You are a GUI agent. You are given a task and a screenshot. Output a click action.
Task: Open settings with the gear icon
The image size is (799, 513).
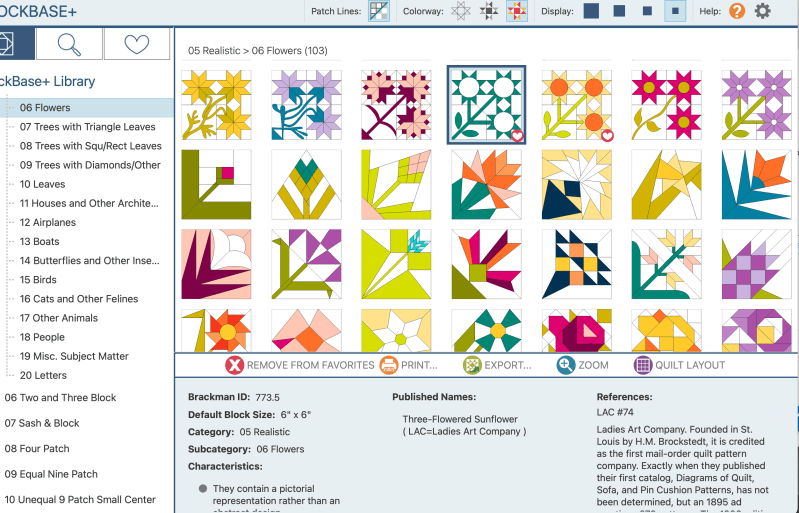click(x=763, y=11)
